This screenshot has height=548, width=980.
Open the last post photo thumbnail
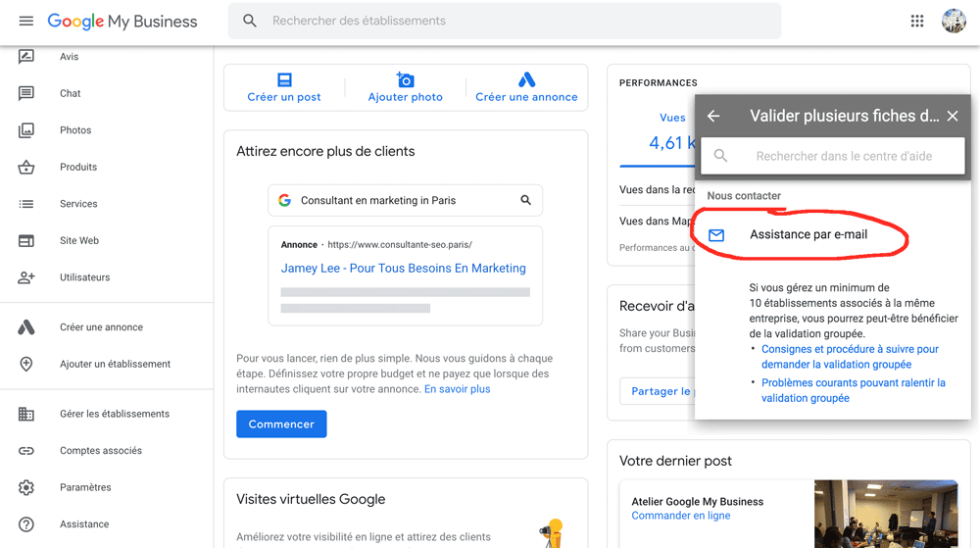click(886, 514)
